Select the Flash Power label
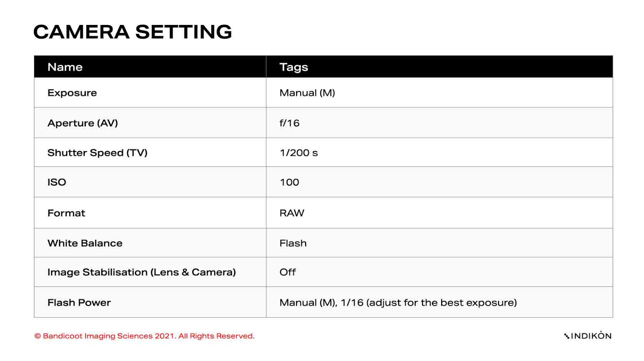Screen dimensions: 644x361 (79, 303)
